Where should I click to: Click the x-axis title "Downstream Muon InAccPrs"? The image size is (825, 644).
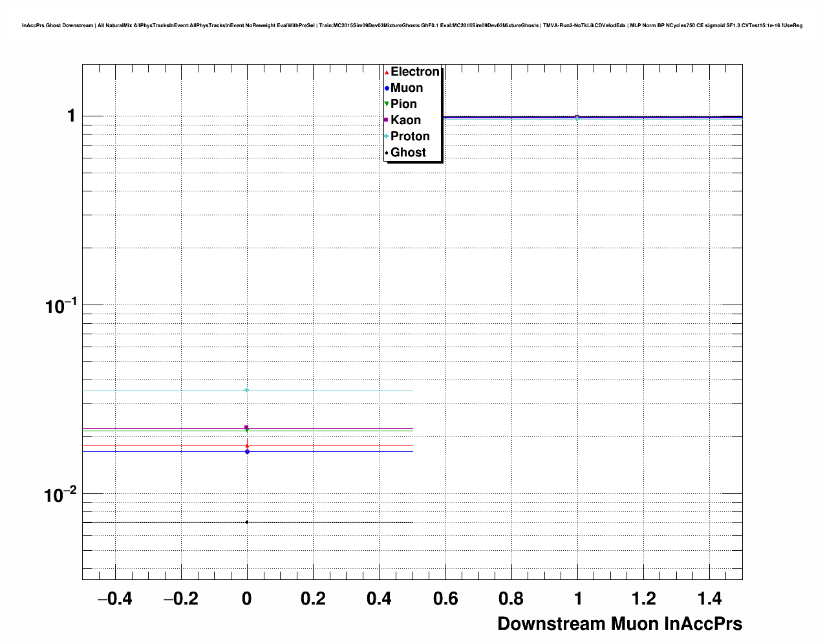(619, 624)
